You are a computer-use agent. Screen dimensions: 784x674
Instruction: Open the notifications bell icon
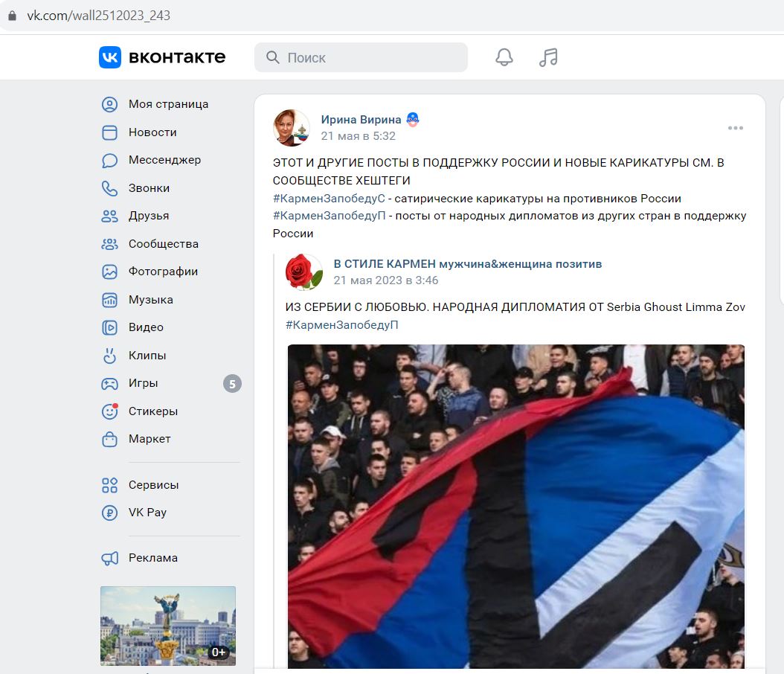click(504, 57)
